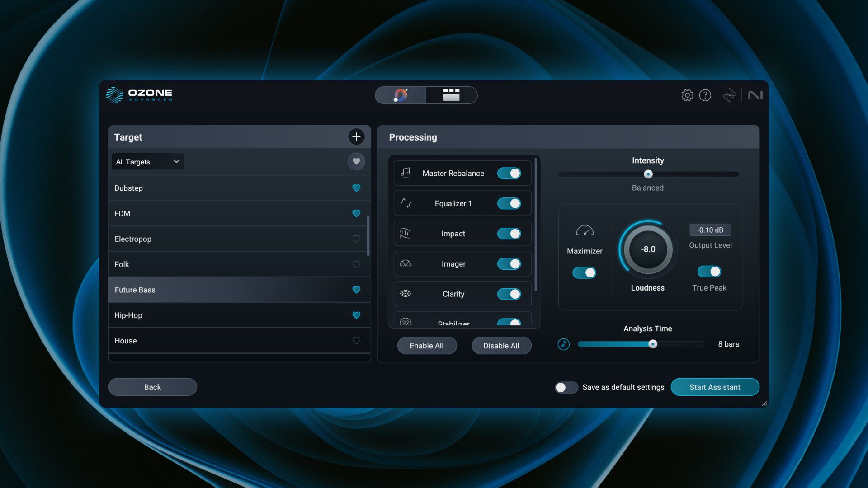Viewport: 868px width, 488px height.
Task: Click the Intensity slider handle
Action: pos(648,174)
